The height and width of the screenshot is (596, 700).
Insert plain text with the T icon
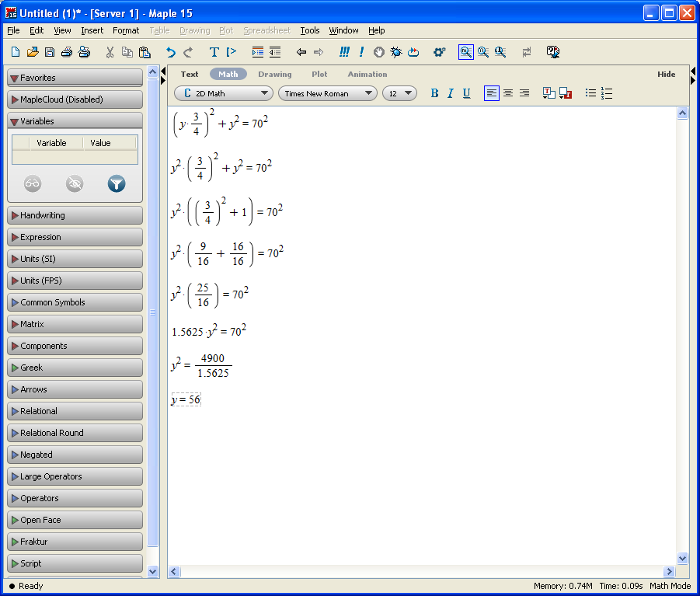[214, 52]
